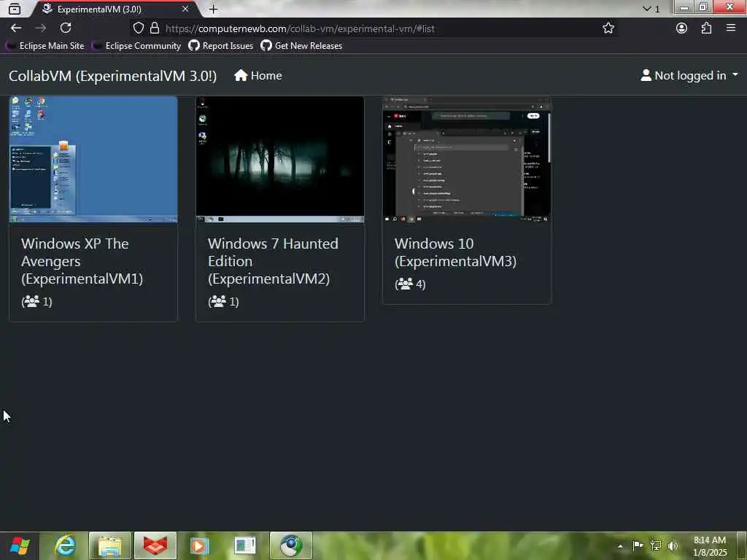The height and width of the screenshot is (560, 747).
Task: Click user count icon on Windows 7 card
Action: pos(219,301)
